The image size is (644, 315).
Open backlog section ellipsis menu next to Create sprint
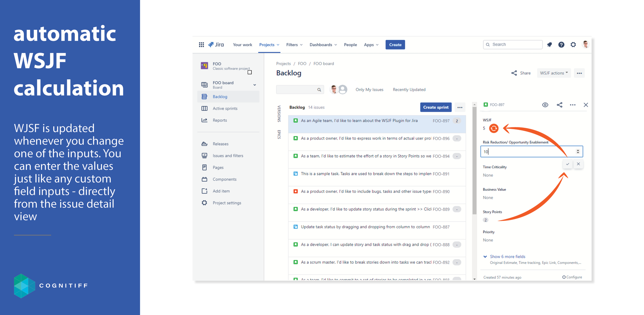click(x=460, y=107)
